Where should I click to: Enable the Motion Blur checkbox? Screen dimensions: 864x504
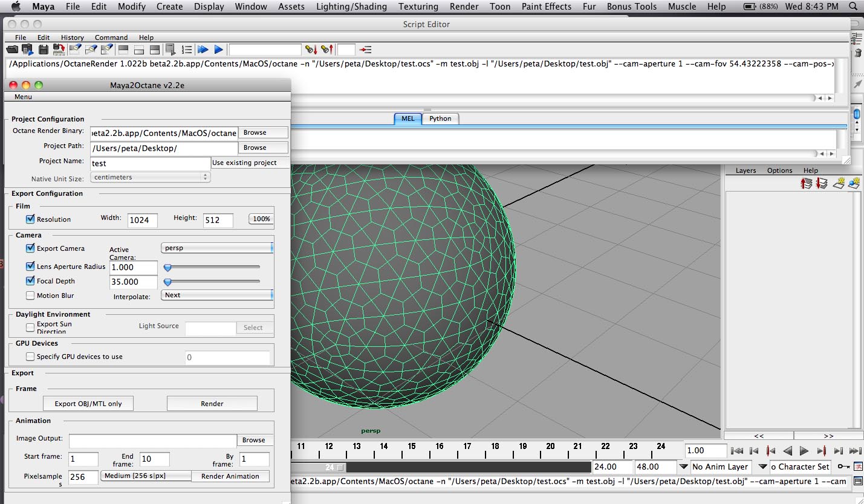(x=30, y=296)
